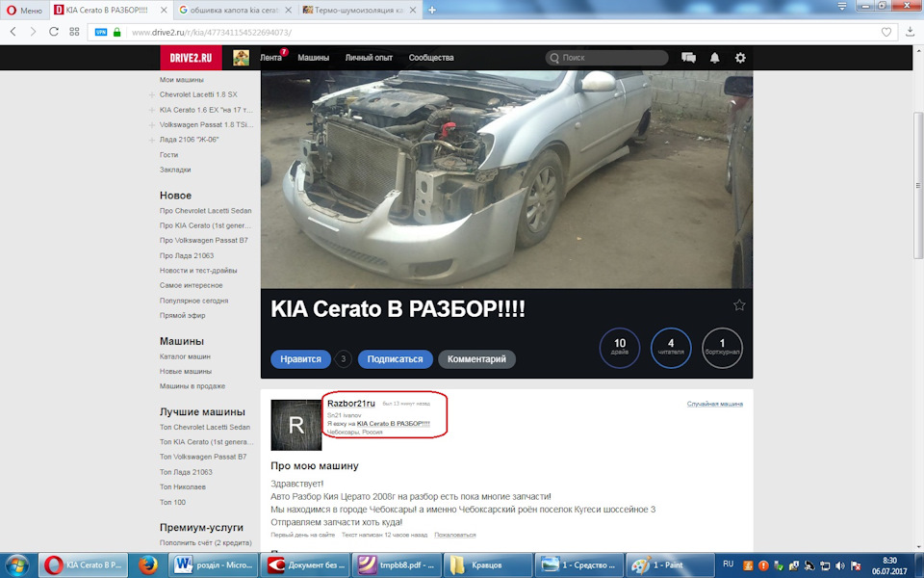Open Лента feed with notification badge
The image size is (924, 578).
tap(270, 58)
